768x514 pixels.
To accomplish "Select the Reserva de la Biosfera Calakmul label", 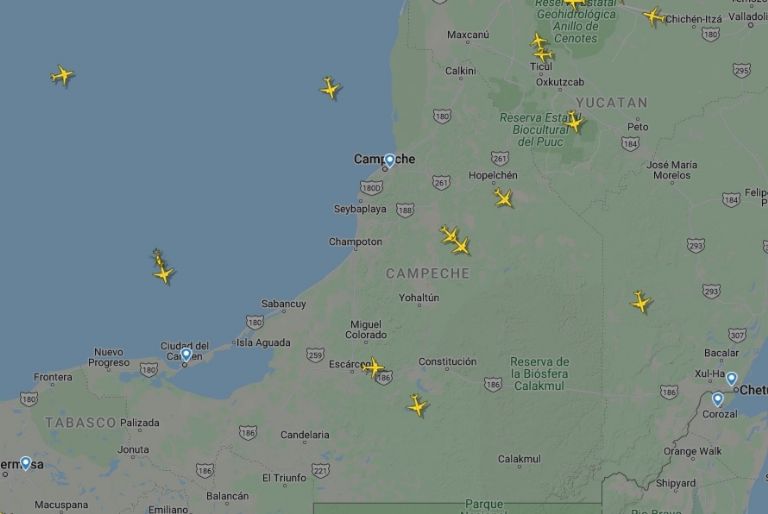I will tap(539, 374).
